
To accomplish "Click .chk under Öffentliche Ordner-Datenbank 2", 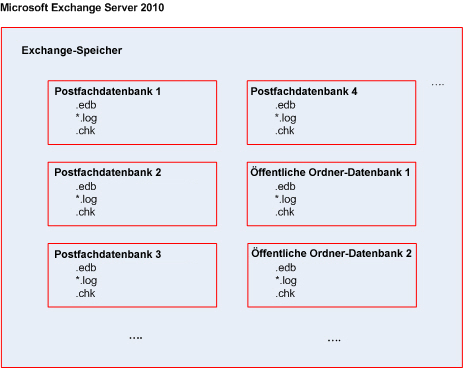I will [285, 293].
